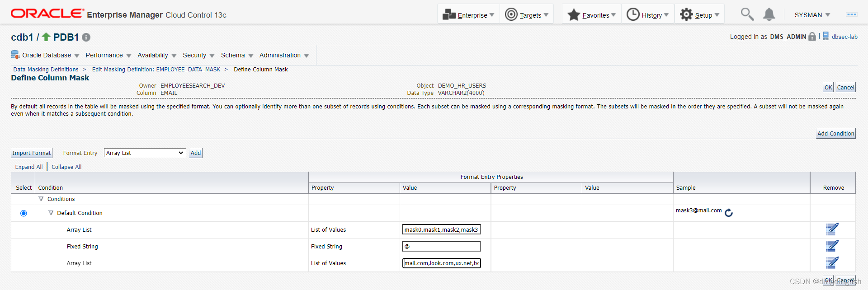
Task: Collapse the Conditions tree node
Action: pyautogui.click(x=41, y=199)
